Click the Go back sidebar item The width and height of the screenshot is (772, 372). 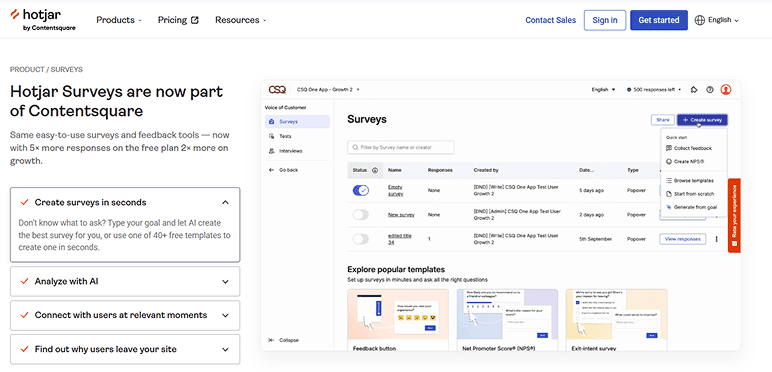tap(284, 170)
